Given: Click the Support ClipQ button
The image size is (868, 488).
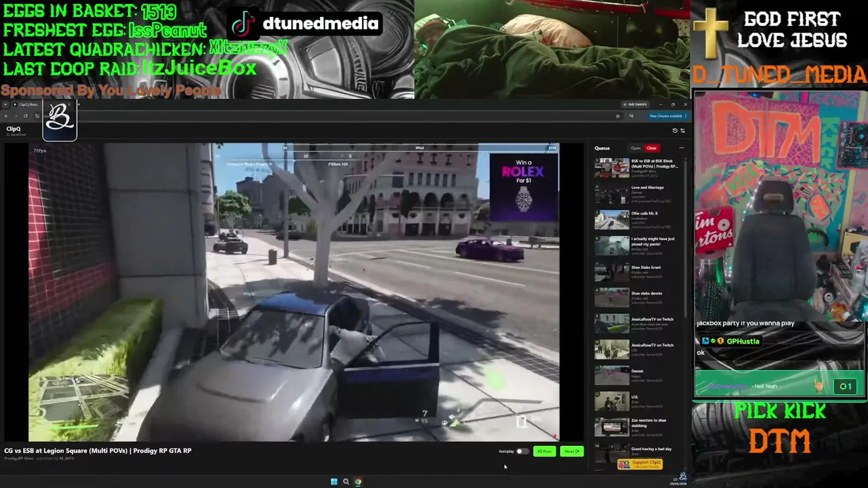Looking at the screenshot, I should (639, 464).
